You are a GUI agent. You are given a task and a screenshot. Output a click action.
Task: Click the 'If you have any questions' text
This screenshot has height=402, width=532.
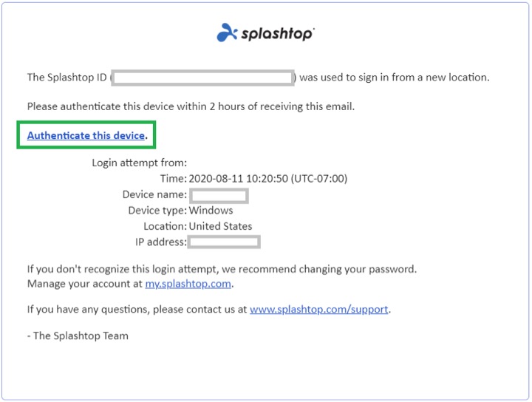coord(88,310)
